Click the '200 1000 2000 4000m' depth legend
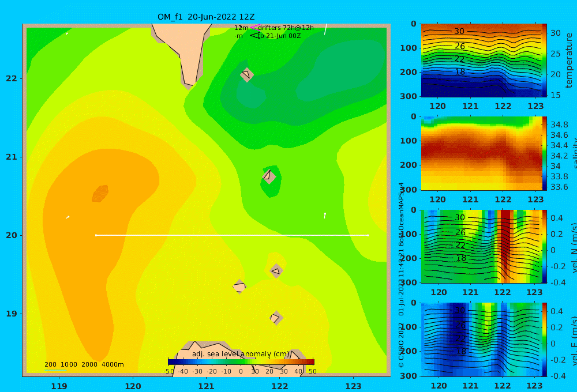The height and width of the screenshot is (392, 577). pyautogui.click(x=84, y=364)
